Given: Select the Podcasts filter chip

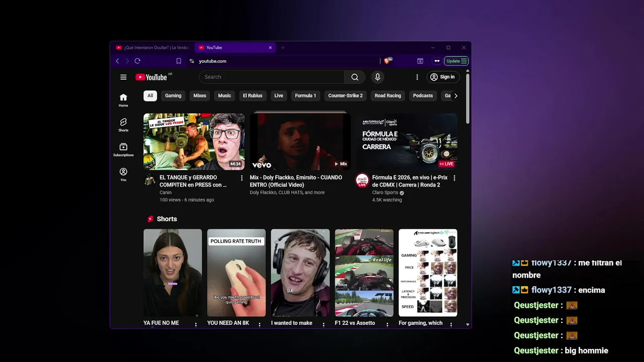Looking at the screenshot, I should [x=423, y=96].
